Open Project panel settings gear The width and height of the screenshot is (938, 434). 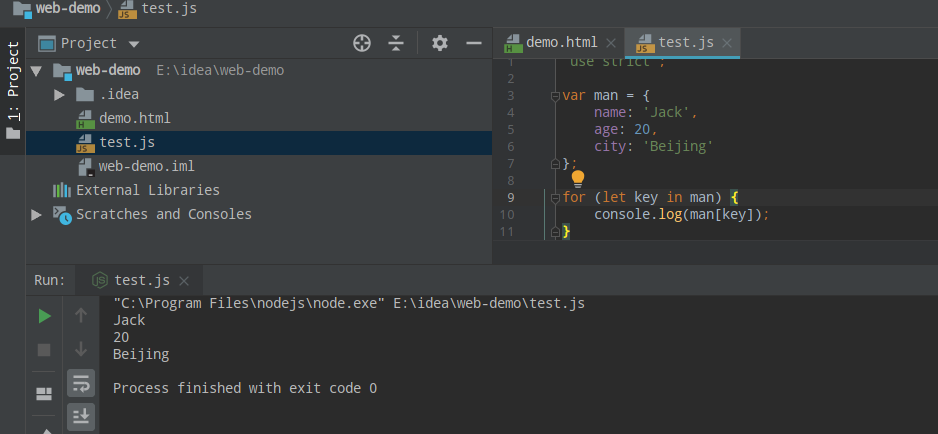440,43
